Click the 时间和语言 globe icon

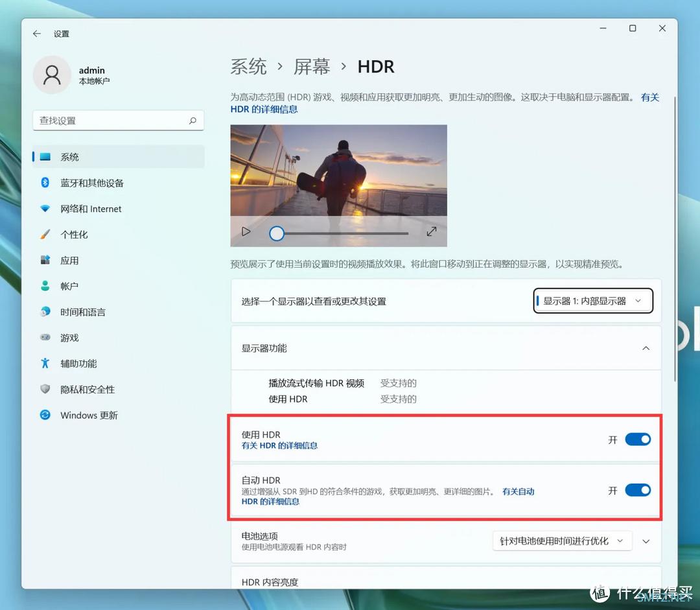(x=45, y=312)
